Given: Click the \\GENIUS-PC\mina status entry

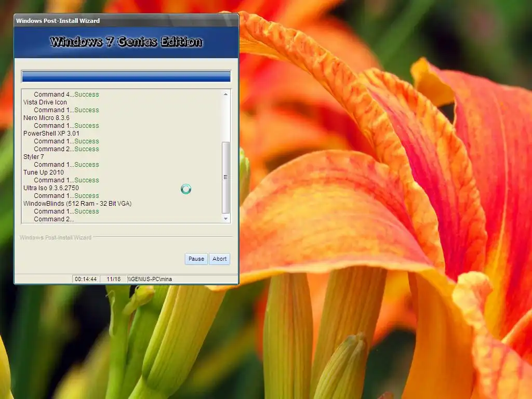Looking at the screenshot, I should tap(150, 279).
